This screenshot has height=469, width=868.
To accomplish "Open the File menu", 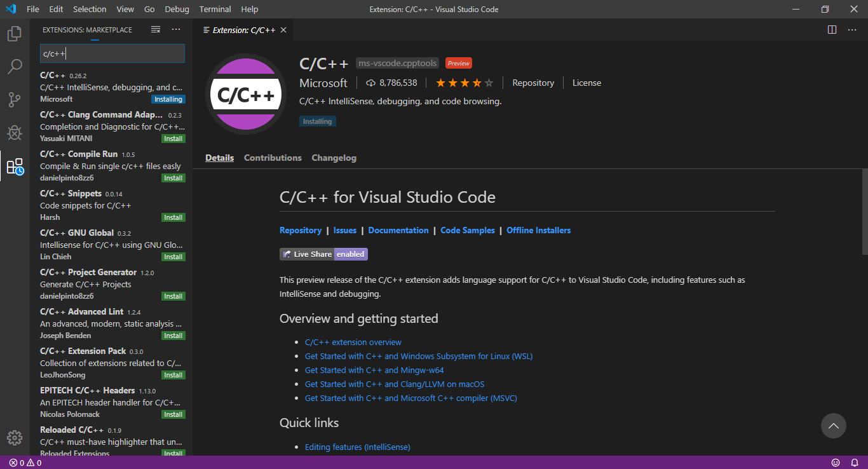I will pos(33,9).
